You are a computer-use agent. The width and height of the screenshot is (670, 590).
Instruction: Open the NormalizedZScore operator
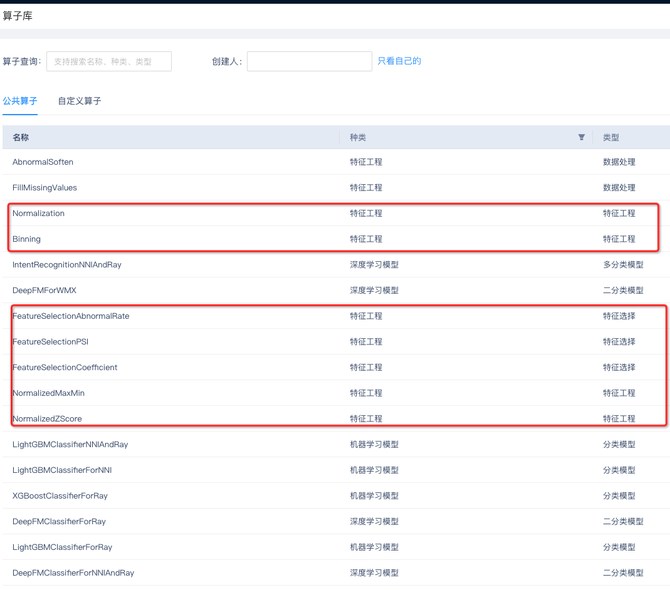[x=47, y=419]
